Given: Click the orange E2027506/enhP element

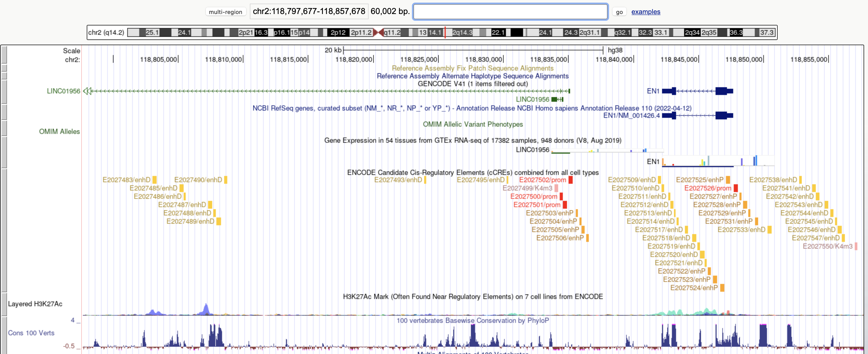Looking at the screenshot, I should point(587,238).
